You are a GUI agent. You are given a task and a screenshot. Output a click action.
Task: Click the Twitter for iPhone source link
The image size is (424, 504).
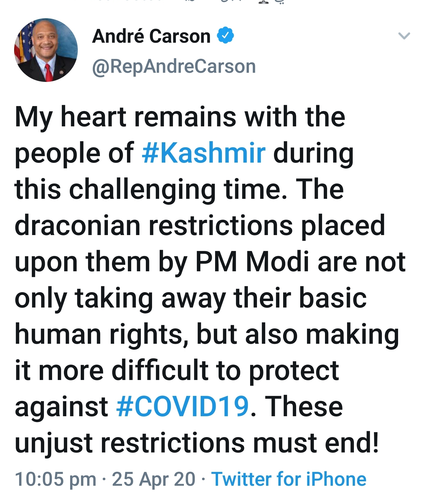(289, 479)
